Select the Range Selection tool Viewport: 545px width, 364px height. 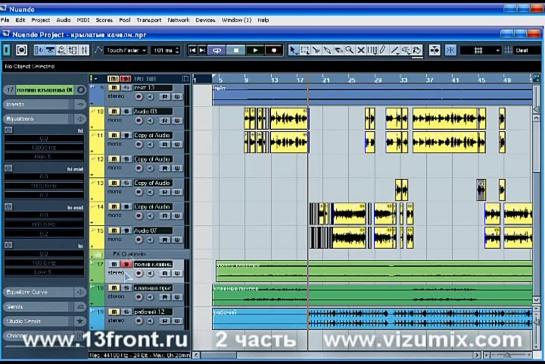304,50
